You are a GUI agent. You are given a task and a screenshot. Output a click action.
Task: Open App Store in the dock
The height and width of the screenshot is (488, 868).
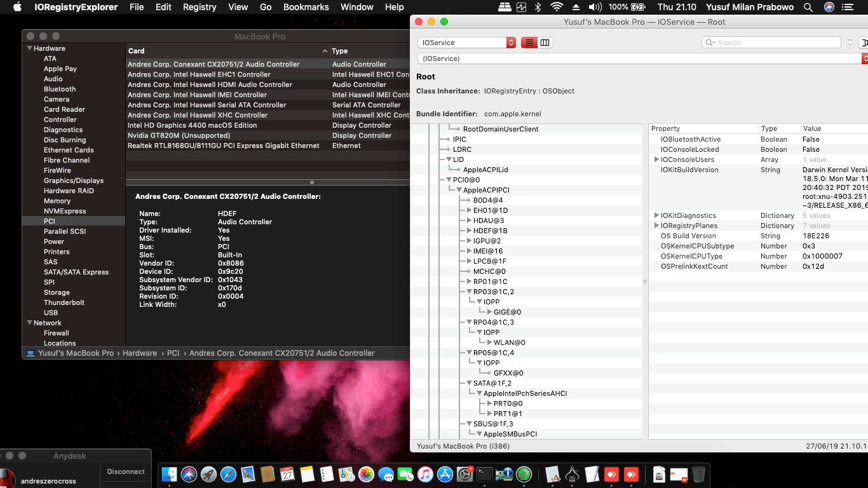(445, 474)
